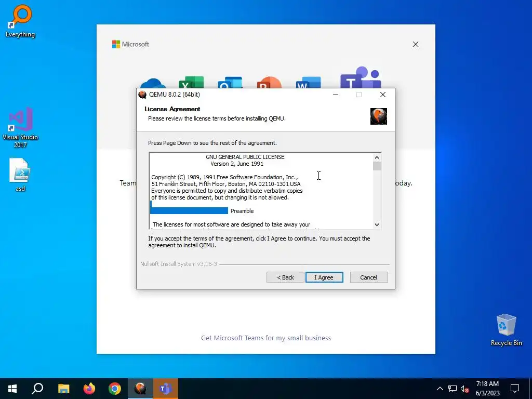
Task: Click QEMU icon in installer title bar
Action: point(142,95)
